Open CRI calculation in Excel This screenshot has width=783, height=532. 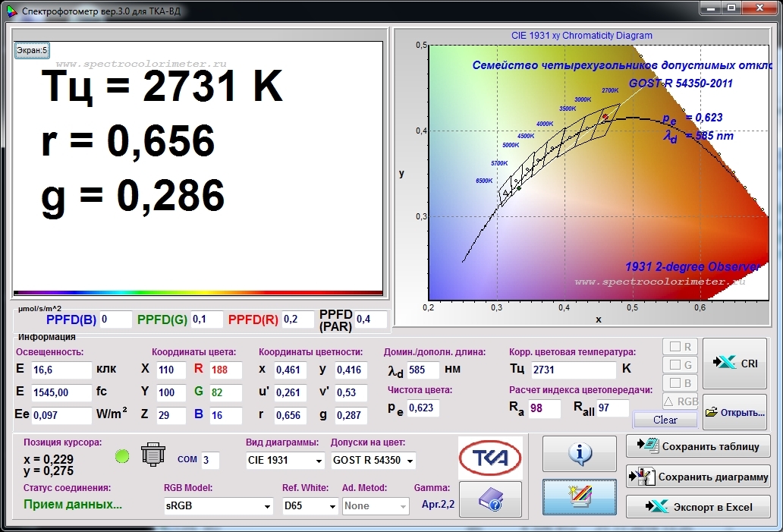[x=735, y=364]
